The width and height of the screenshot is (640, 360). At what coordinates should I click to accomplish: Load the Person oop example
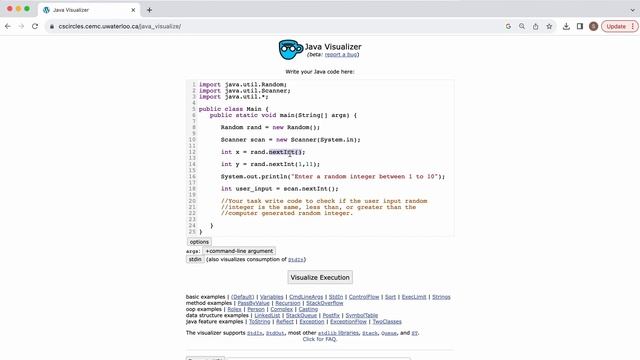256,309
